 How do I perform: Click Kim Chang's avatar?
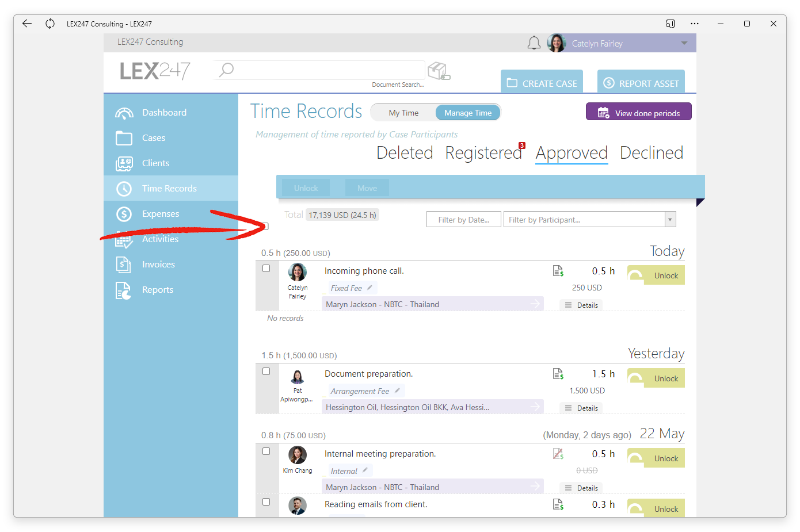point(298,455)
